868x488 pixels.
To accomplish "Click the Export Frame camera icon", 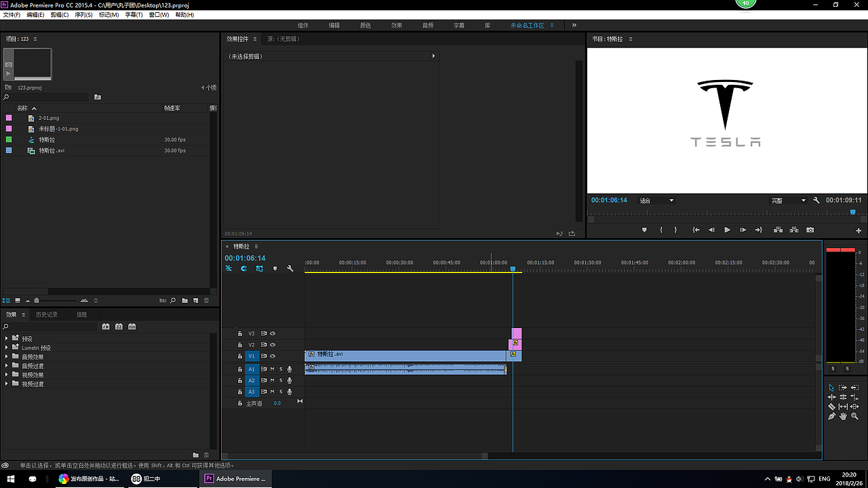I will pos(810,230).
